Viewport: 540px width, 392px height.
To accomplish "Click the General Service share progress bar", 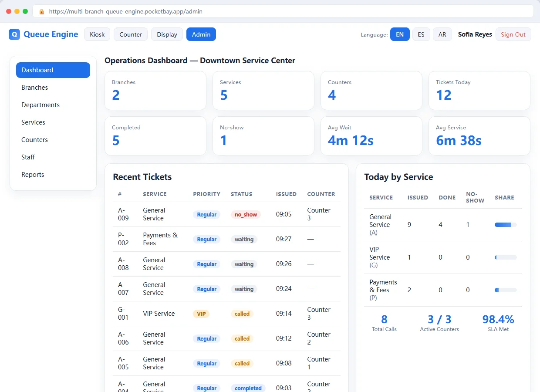I will point(506,225).
